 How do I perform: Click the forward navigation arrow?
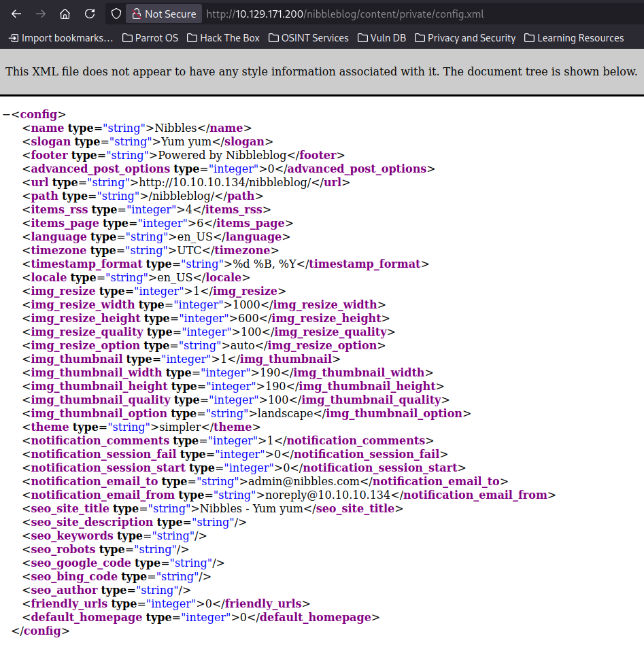click(41, 14)
